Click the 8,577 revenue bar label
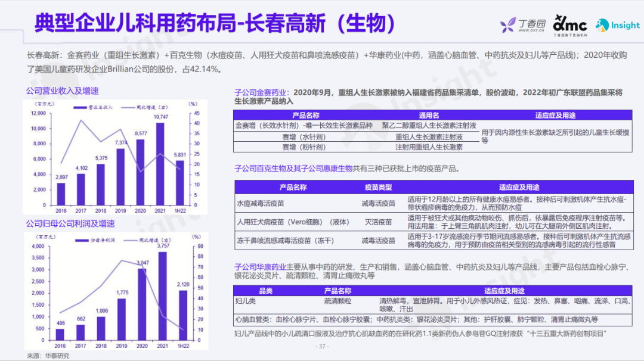Image resolution: width=644 pixels, height=361 pixels. (x=141, y=133)
